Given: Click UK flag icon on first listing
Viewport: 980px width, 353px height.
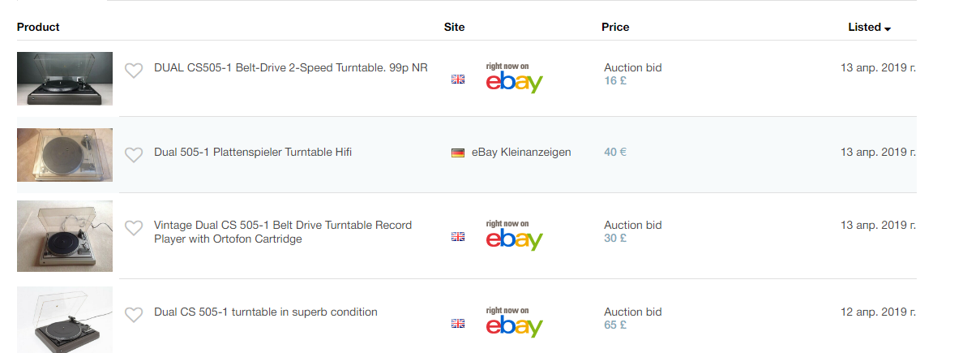Looking at the screenshot, I should 458,80.
